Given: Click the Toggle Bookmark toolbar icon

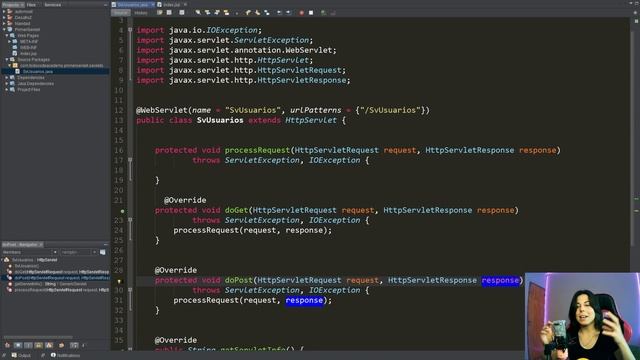Looking at the screenshot, I should (x=267, y=13).
